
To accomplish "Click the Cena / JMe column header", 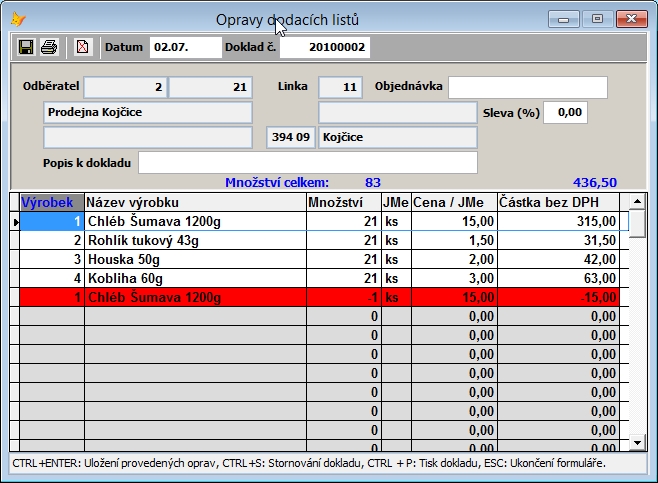I will (x=454, y=202).
